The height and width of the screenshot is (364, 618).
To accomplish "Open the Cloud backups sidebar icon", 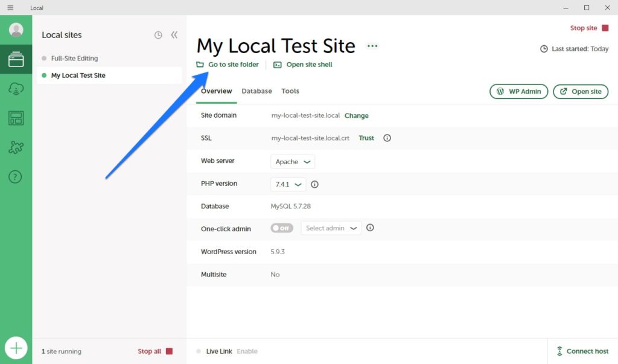I will coord(16,89).
